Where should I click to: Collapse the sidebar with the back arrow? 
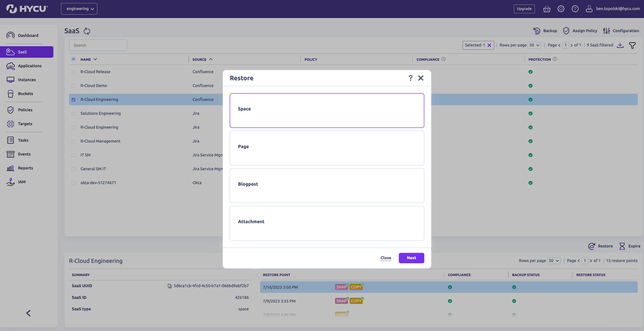pos(28,313)
